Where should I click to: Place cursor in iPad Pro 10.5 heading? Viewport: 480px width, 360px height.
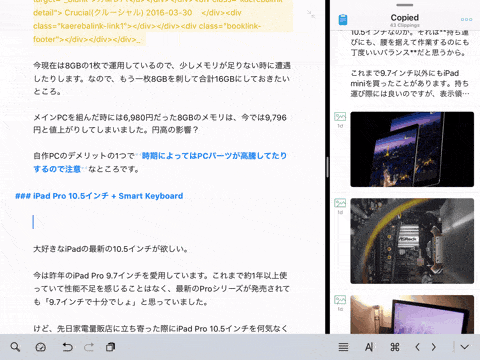[99, 196]
